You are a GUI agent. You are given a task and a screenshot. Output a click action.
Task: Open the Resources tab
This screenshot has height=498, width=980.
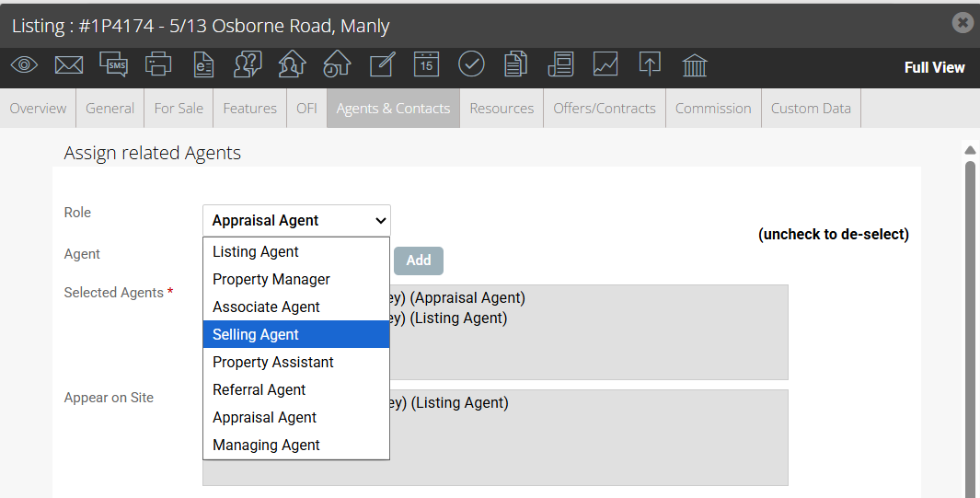pos(502,108)
